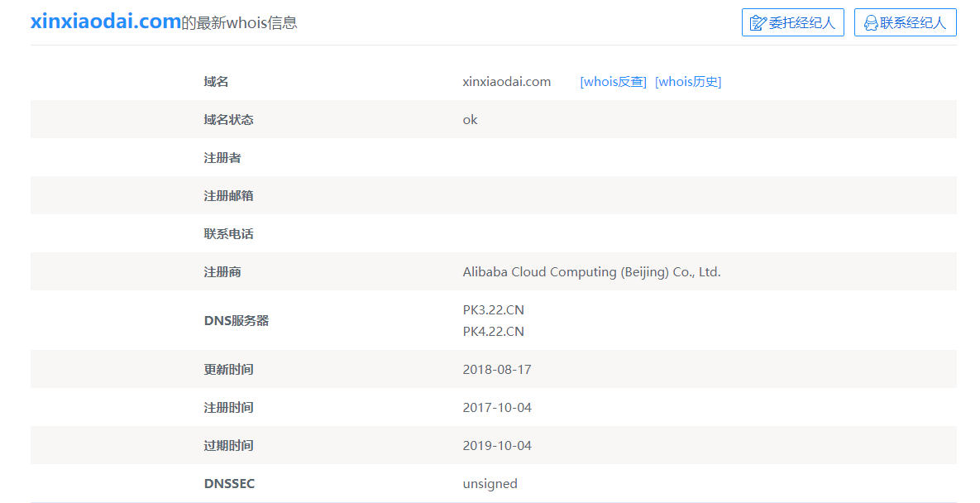Click the update date 2018-08-17

tap(496, 370)
